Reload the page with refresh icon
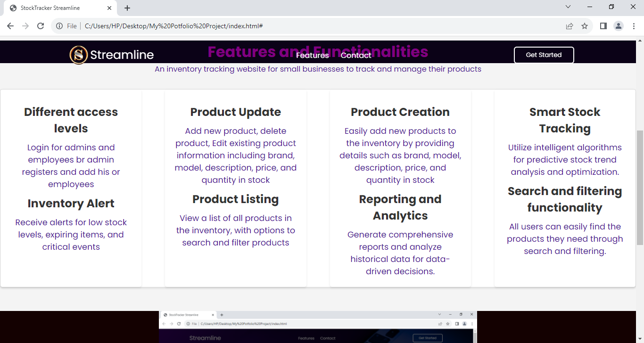 coord(41,26)
